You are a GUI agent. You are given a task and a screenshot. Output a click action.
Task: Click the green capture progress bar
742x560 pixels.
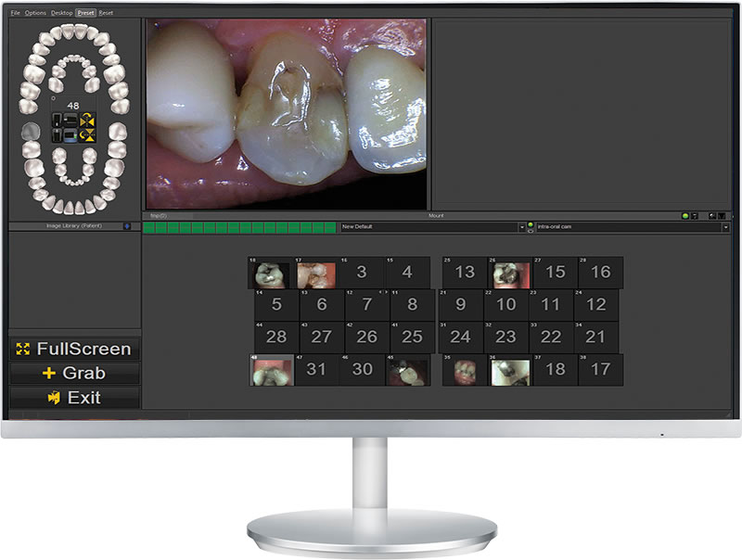[x=239, y=227]
